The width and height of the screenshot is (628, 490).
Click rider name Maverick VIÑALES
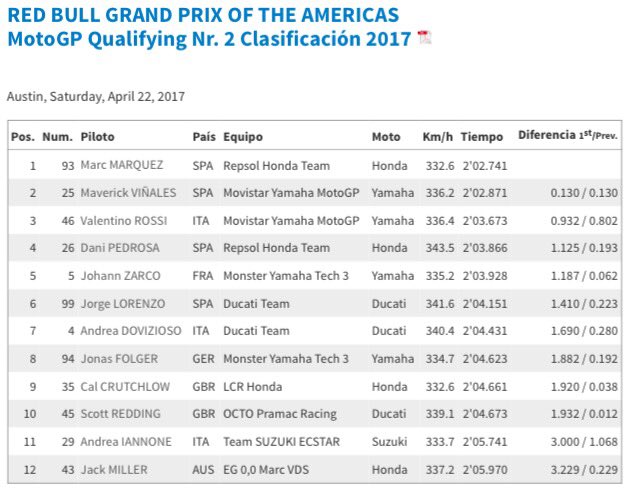[x=128, y=193]
